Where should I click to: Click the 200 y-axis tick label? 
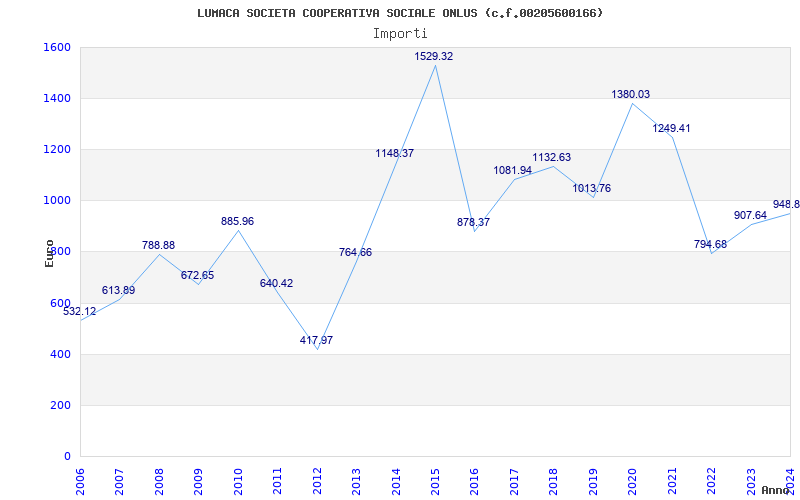point(61,405)
